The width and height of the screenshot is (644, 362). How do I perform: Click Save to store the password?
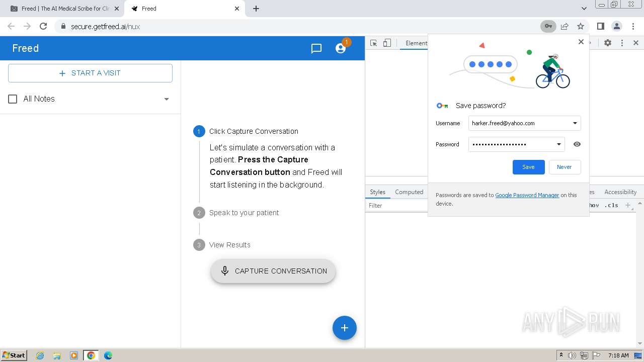click(528, 167)
